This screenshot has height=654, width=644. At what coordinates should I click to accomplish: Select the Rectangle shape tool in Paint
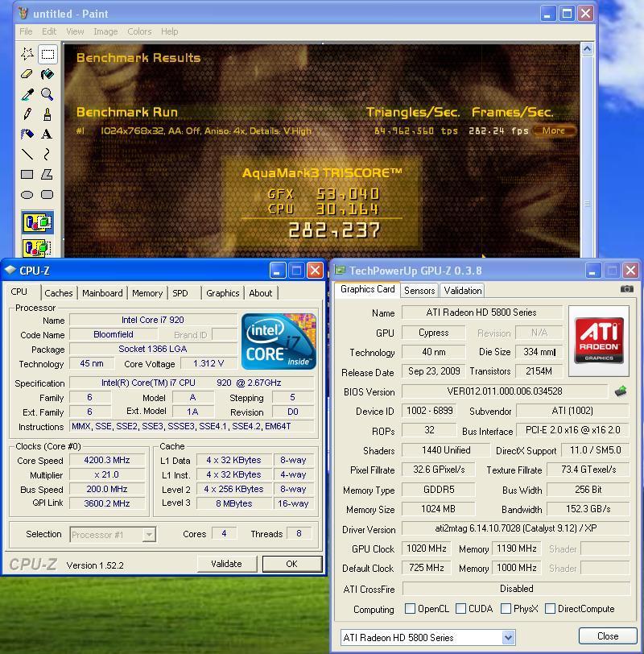(27, 174)
